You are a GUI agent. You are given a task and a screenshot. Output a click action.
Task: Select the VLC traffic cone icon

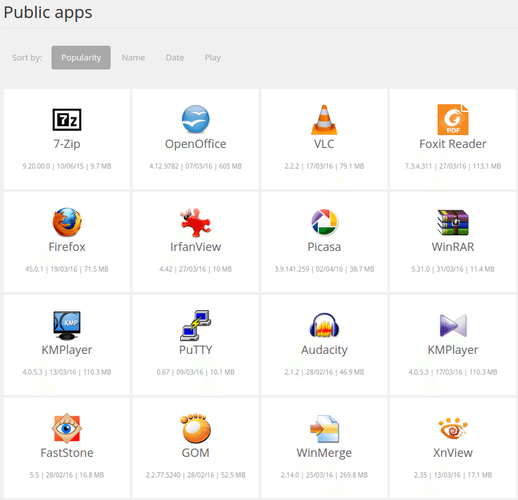(324, 119)
